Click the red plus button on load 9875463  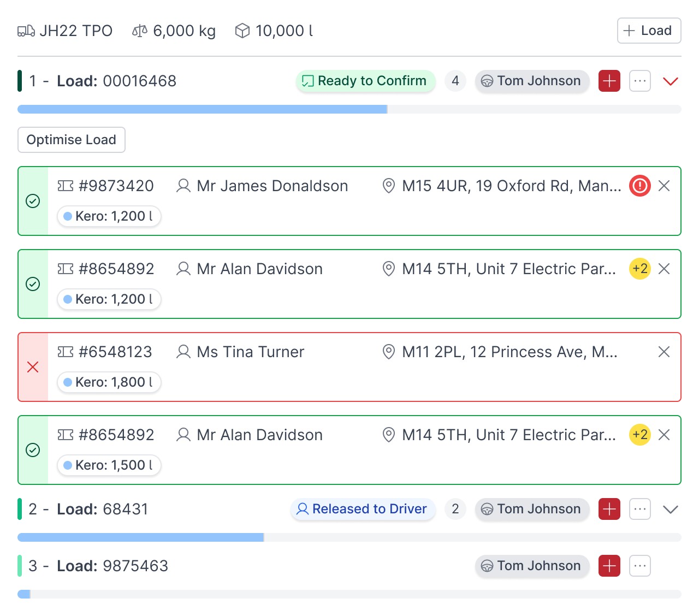(x=609, y=566)
